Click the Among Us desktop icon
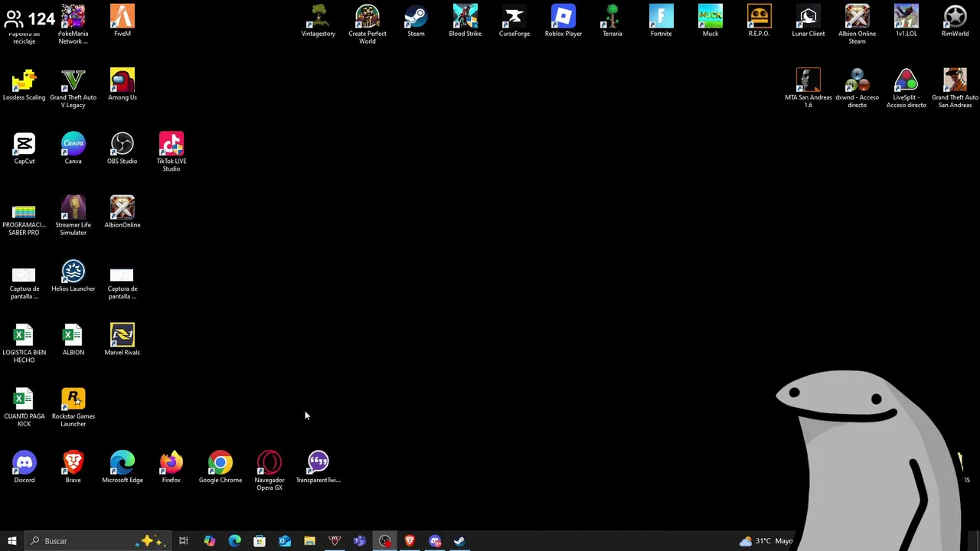Viewport: 980px width, 551px height. coord(122,84)
